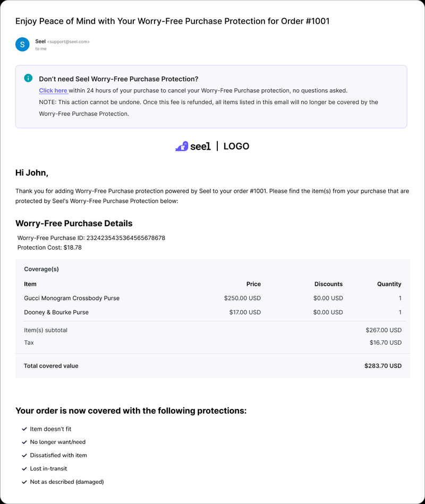Click the email subject heading
Screen dimensions: 425x504
(x=172, y=21)
